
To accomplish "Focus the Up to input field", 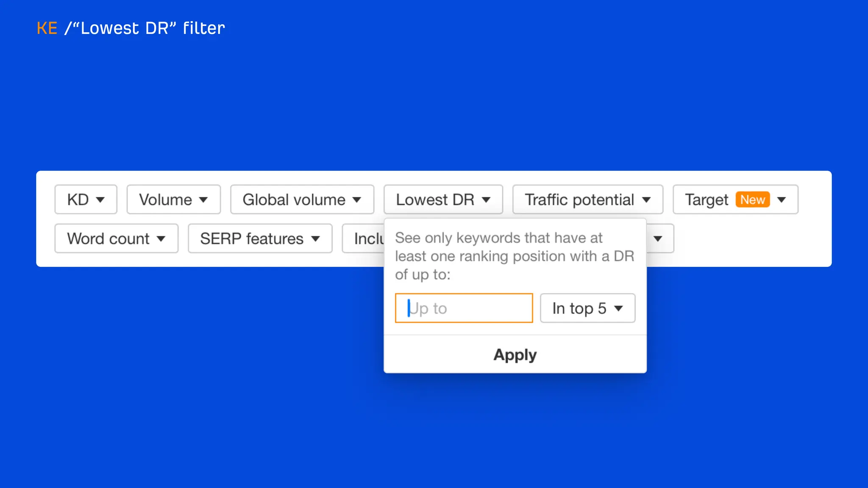I will click(x=464, y=308).
